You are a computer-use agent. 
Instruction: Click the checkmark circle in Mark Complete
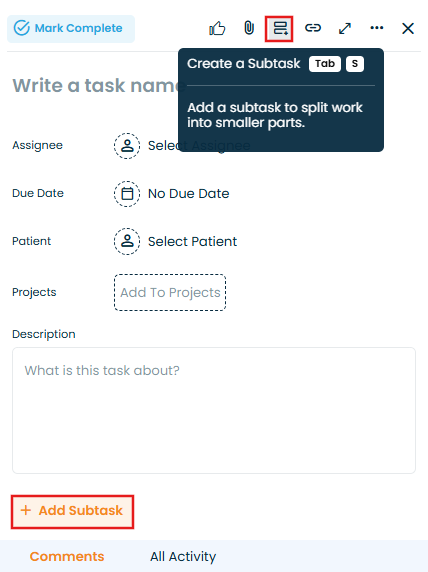[22, 28]
